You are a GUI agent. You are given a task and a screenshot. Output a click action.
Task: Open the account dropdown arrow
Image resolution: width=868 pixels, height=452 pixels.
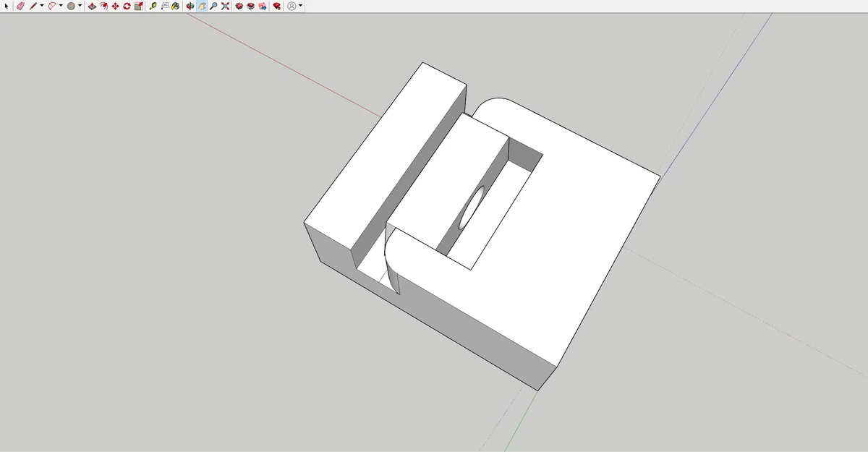301,6
